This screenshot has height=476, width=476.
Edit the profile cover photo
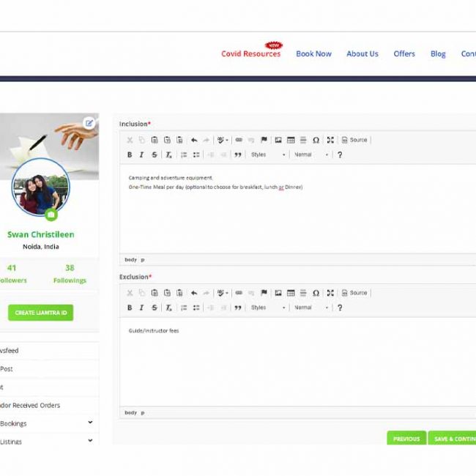tap(89, 123)
